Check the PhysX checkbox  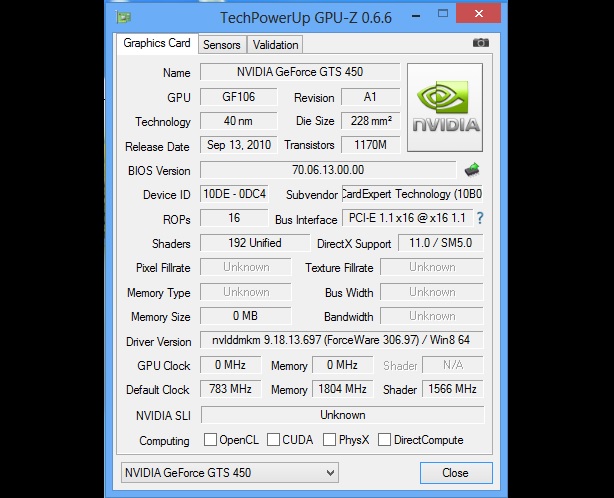329,439
